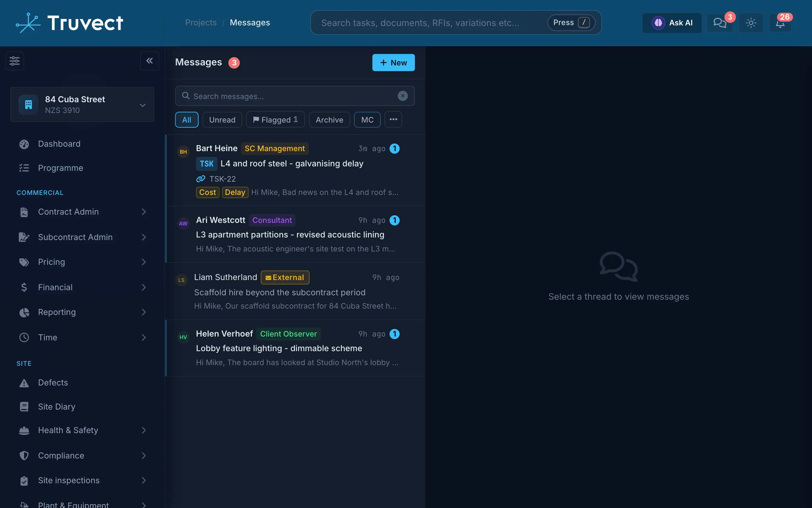Expand the Compliance section
This screenshot has width=812, height=508.
click(x=82, y=456)
